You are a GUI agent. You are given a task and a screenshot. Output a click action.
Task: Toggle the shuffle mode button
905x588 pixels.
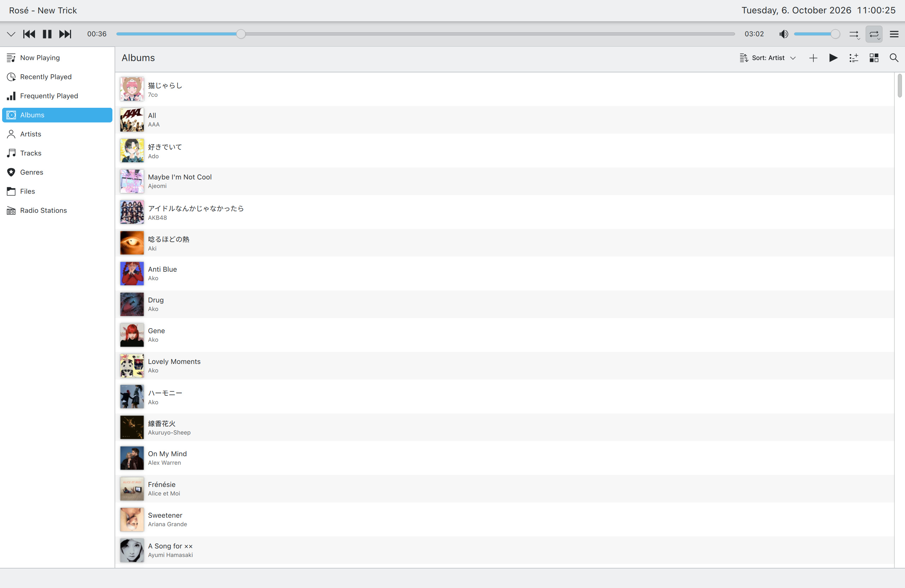pyautogui.click(x=854, y=34)
